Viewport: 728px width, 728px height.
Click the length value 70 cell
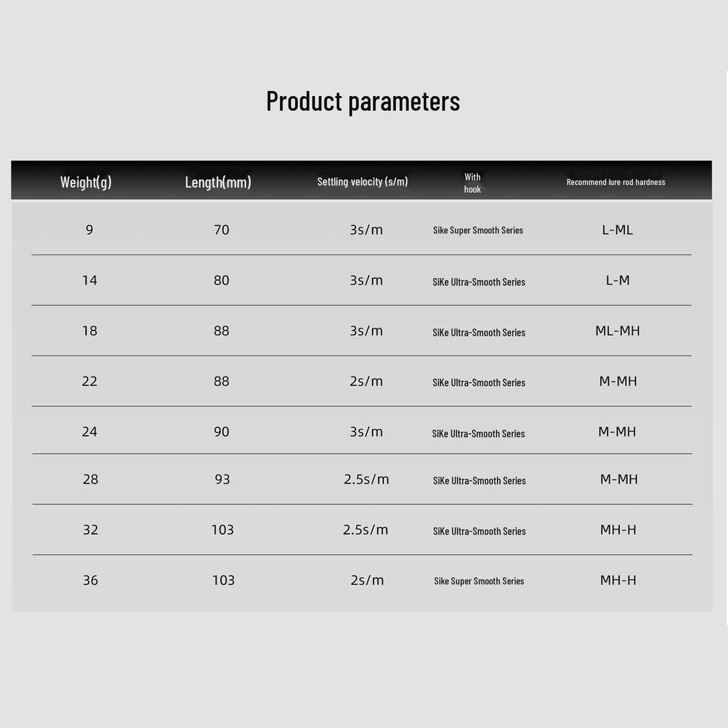click(222, 230)
